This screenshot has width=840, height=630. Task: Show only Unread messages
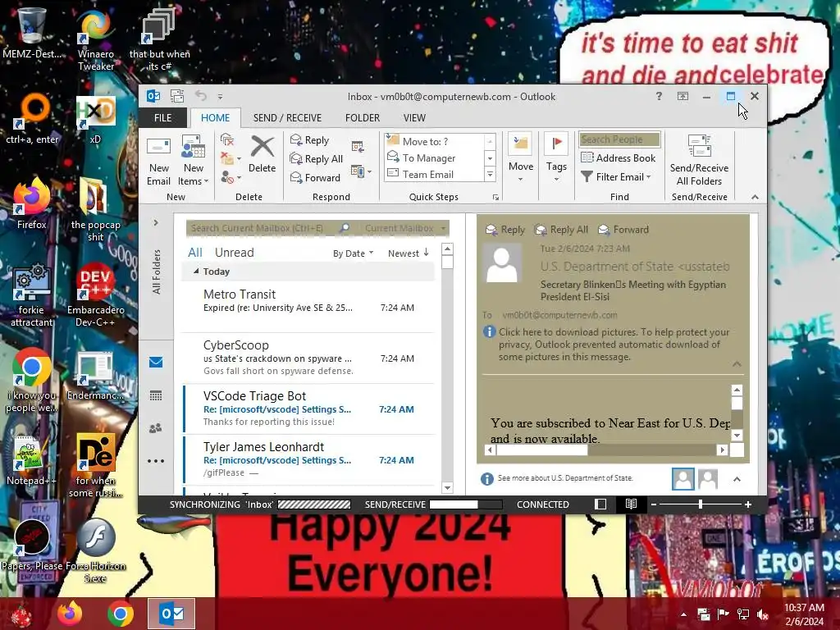pyautogui.click(x=234, y=253)
